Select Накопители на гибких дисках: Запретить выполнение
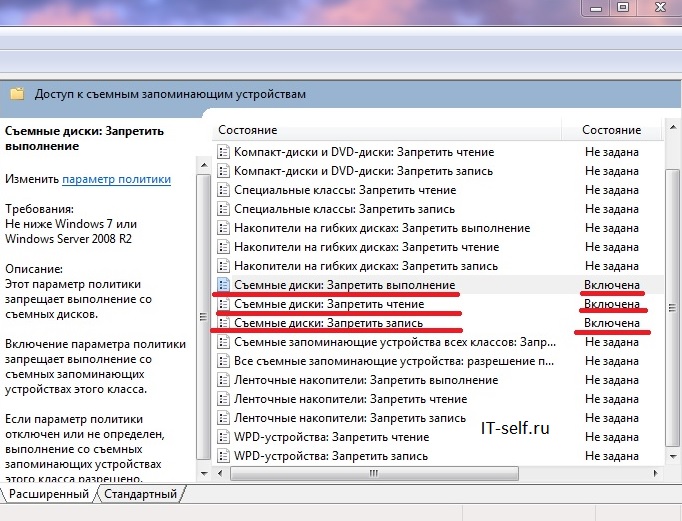Viewport: 682px width, 521px height. point(382,228)
